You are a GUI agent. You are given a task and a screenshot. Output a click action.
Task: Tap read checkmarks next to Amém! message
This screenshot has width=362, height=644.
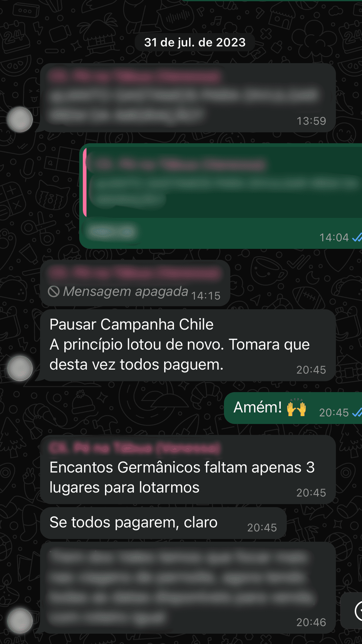(x=357, y=412)
